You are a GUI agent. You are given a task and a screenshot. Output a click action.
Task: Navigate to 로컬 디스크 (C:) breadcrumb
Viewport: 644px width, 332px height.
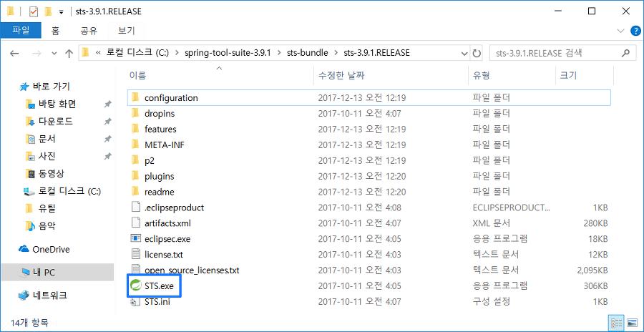tap(138, 53)
